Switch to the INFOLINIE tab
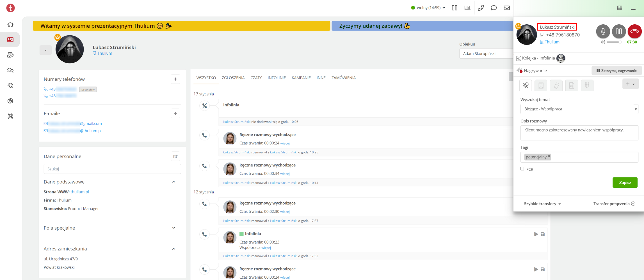644x280 pixels. tap(277, 78)
